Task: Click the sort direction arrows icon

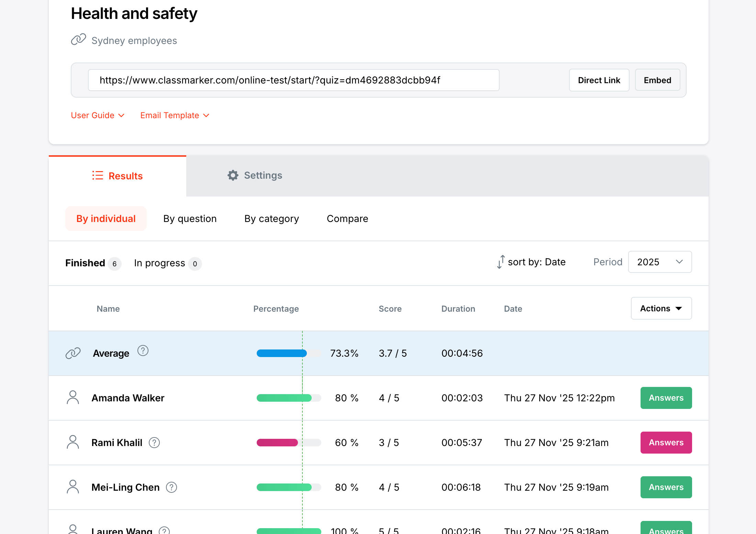Action: (501, 262)
